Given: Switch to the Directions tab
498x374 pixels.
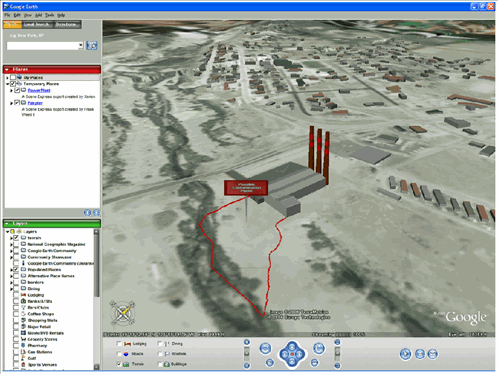Looking at the screenshot, I should (x=67, y=24).
